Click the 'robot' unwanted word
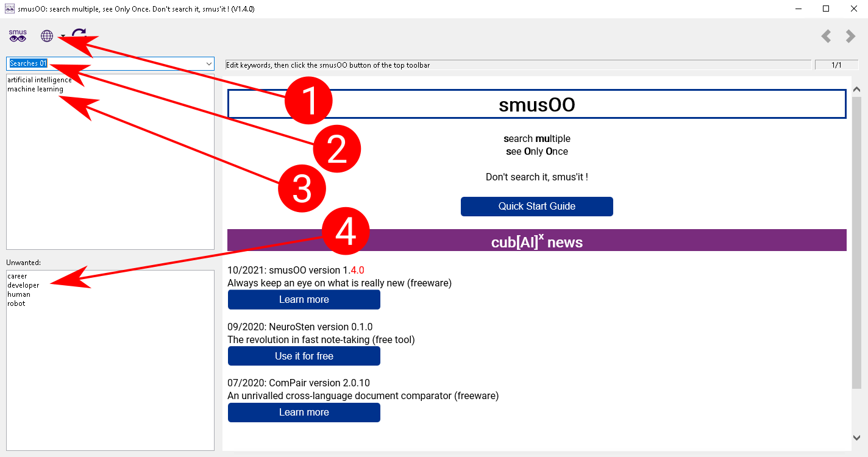Image resolution: width=868 pixels, height=457 pixels. pyautogui.click(x=16, y=303)
